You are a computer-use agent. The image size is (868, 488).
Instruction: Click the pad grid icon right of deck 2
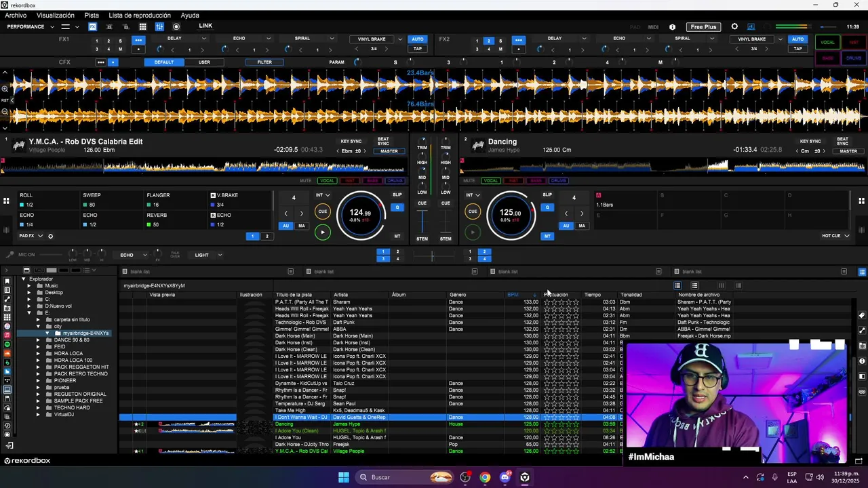861,201
